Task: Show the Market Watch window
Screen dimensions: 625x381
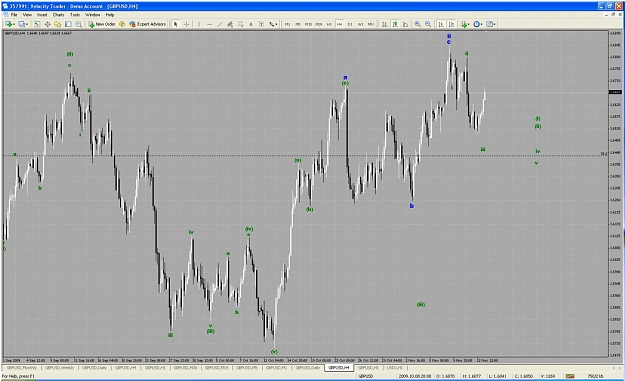Action: [x=37, y=24]
